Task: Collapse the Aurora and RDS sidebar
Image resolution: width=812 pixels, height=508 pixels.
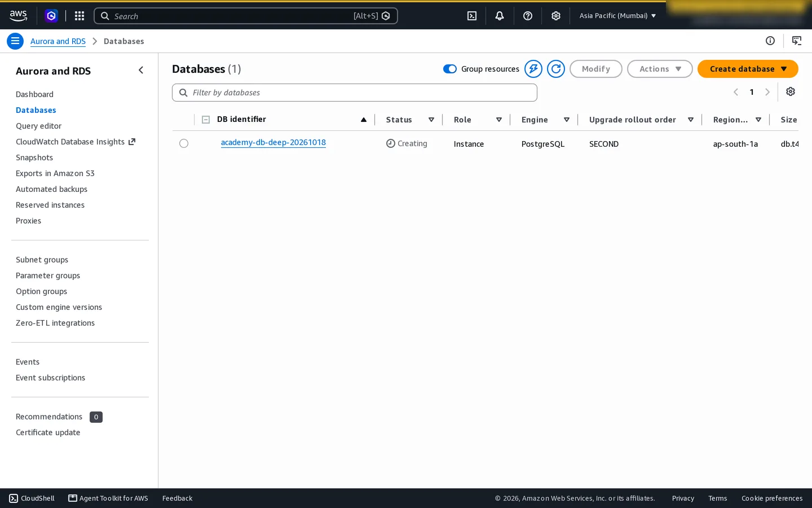Action: (x=141, y=70)
